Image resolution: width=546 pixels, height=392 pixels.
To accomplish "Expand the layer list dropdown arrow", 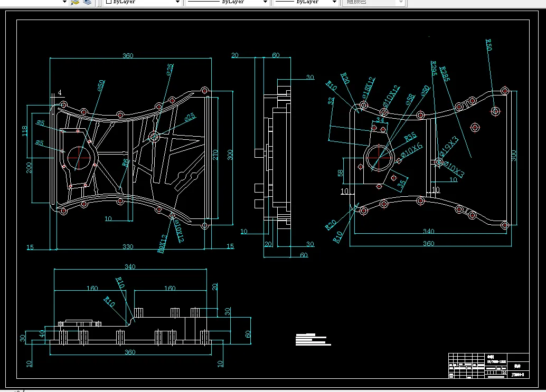I will (x=64, y=2).
